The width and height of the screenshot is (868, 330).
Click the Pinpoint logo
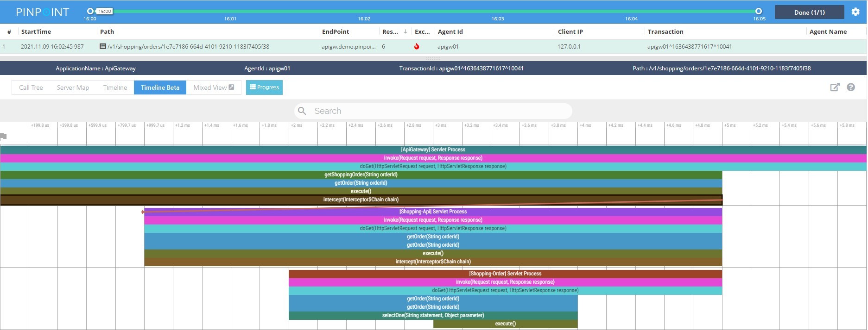(x=43, y=12)
